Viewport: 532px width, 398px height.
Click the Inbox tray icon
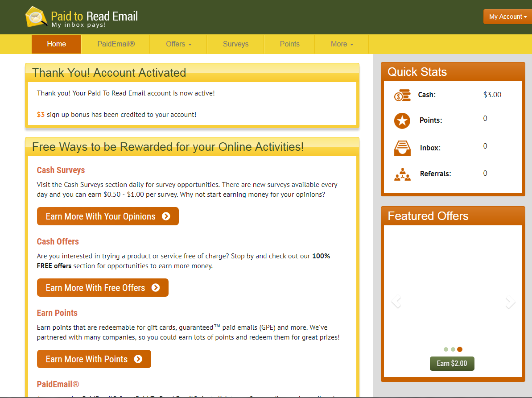(402, 148)
